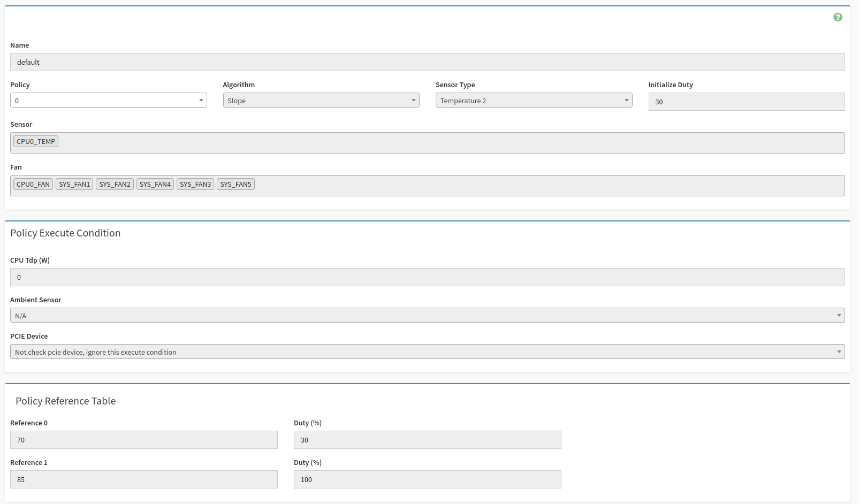This screenshot has width=859, height=504.
Task: Click the Policy Execute Condition heading
Action: pos(65,233)
